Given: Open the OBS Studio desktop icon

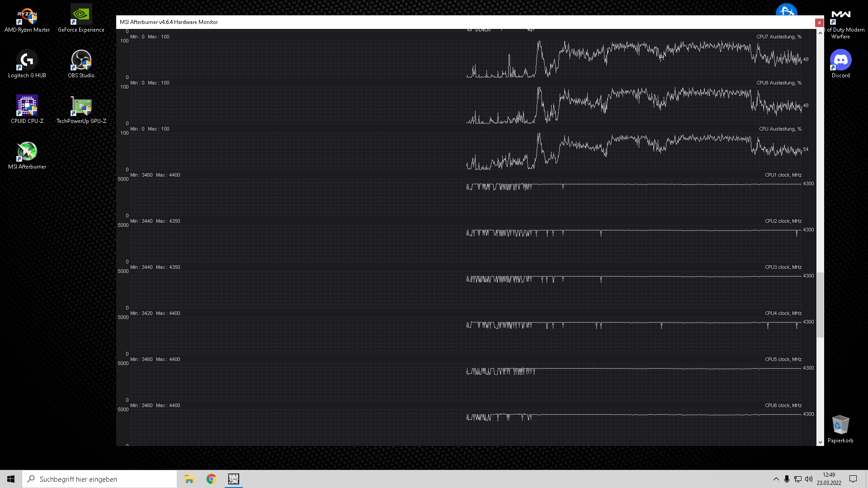Looking at the screenshot, I should point(81,61).
